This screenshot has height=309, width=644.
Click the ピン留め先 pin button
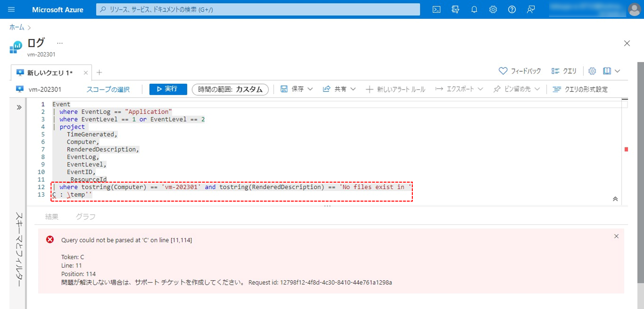(x=512, y=89)
